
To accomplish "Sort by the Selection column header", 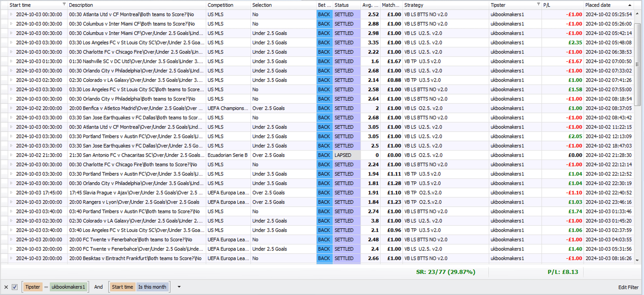I will pos(283,5).
